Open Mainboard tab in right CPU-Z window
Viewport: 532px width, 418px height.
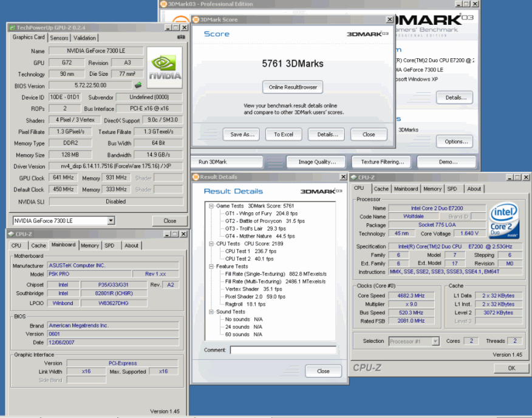pos(406,189)
